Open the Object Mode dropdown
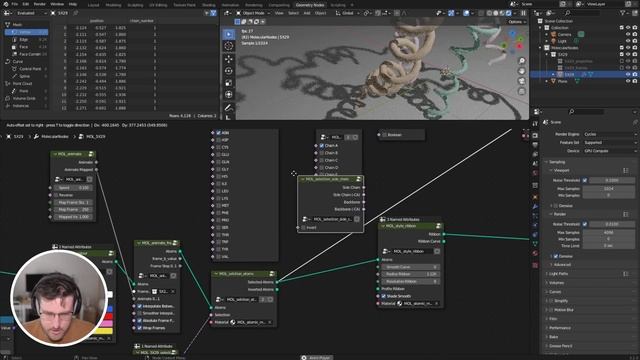 pyautogui.click(x=253, y=13)
